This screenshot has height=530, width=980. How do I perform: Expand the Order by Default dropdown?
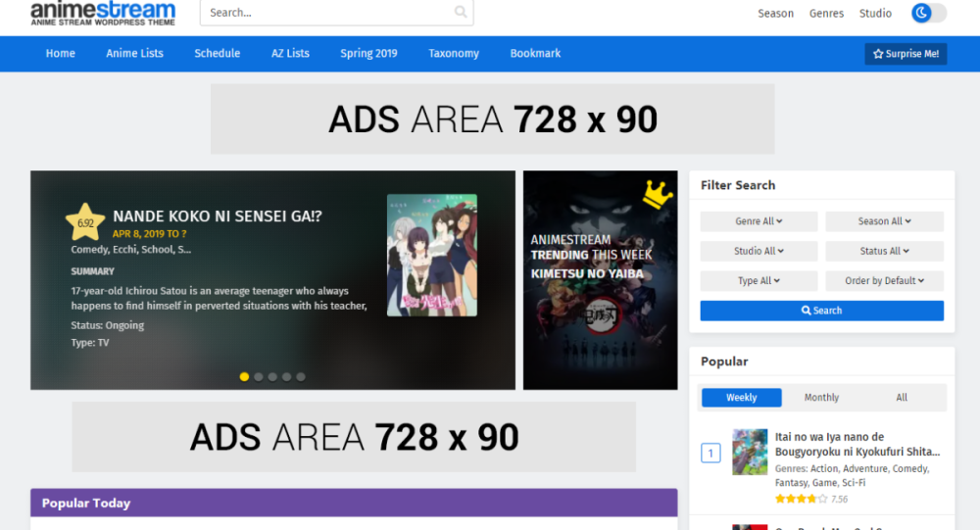pyautogui.click(x=884, y=281)
